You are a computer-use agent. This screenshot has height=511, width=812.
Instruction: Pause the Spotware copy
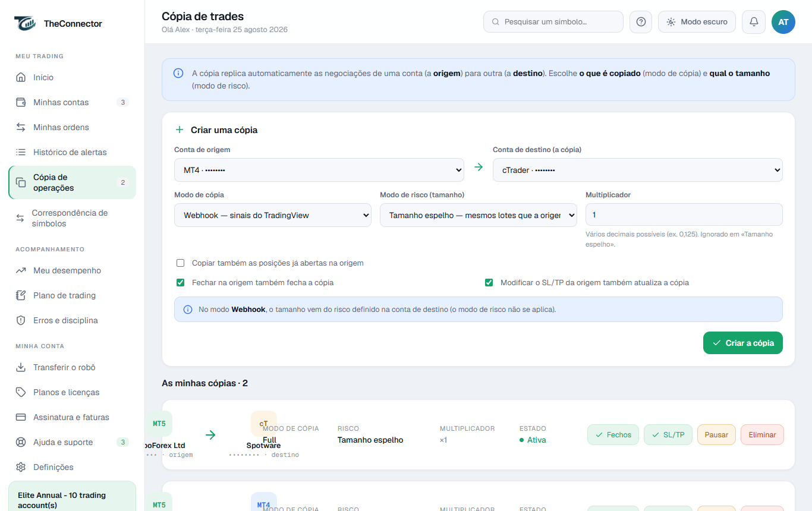[716, 434]
